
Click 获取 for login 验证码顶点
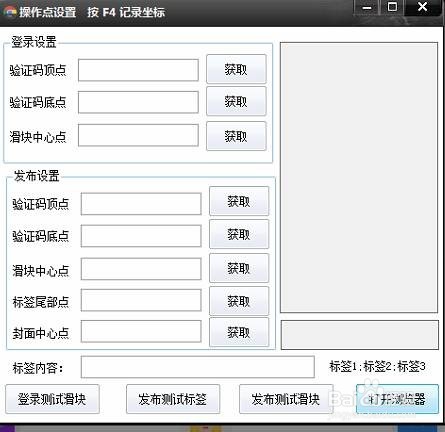[x=236, y=69]
